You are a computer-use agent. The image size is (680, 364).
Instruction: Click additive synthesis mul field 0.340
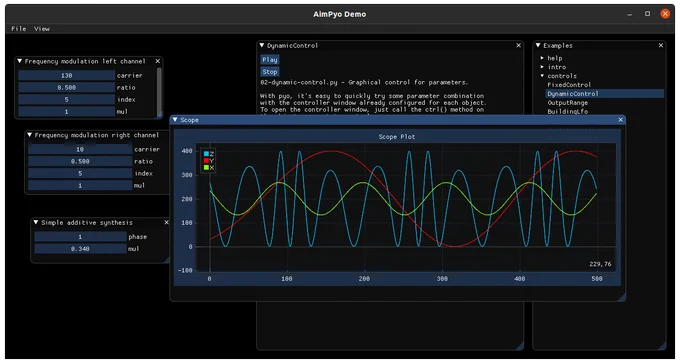pyautogui.click(x=80, y=249)
